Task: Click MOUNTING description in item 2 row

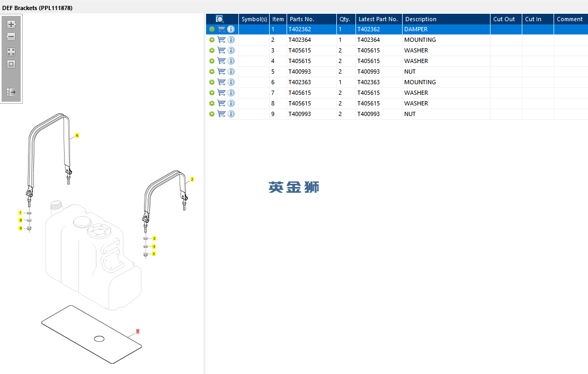Action: tap(446, 40)
